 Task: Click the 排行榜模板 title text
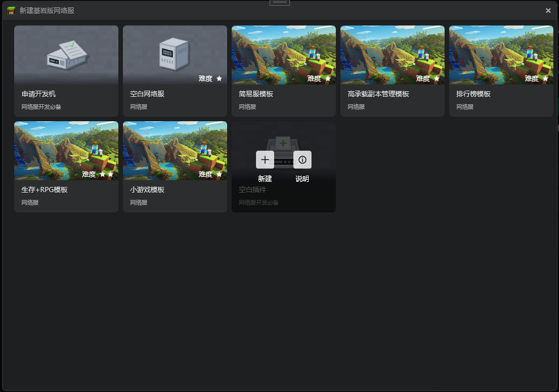[473, 94]
